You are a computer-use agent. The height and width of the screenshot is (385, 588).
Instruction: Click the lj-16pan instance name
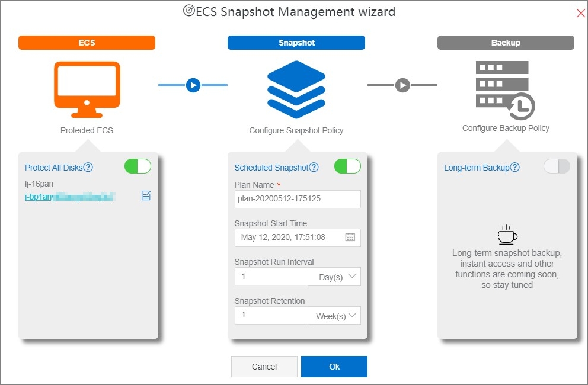(39, 184)
